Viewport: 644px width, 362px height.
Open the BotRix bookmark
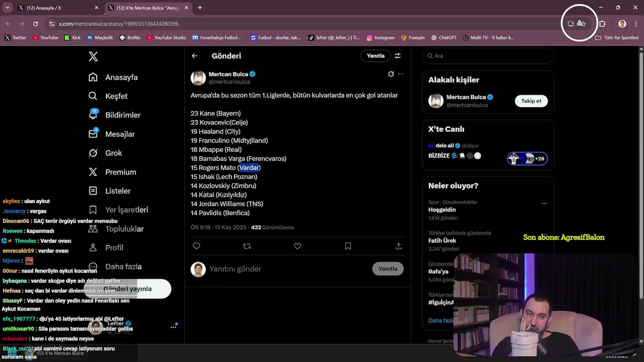[130, 38]
